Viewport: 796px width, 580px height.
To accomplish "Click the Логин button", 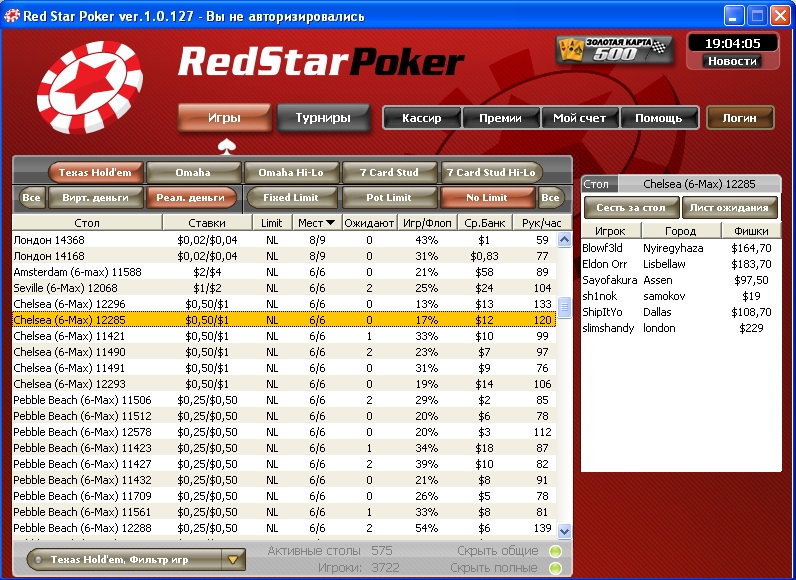I will point(740,118).
